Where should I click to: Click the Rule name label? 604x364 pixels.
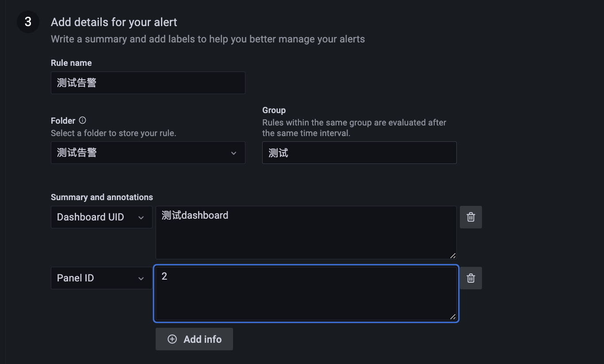tap(71, 63)
